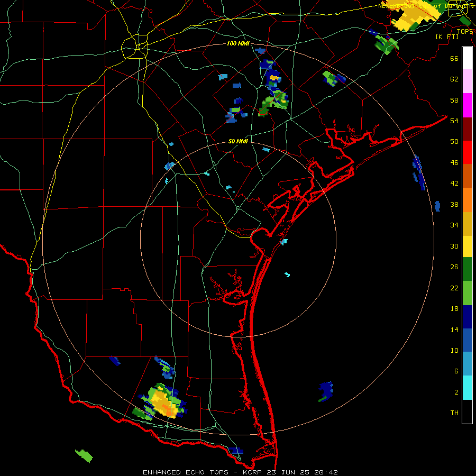This screenshot has width=476, height=476.
Task: Select the "54" legend label
Action: click(x=454, y=121)
